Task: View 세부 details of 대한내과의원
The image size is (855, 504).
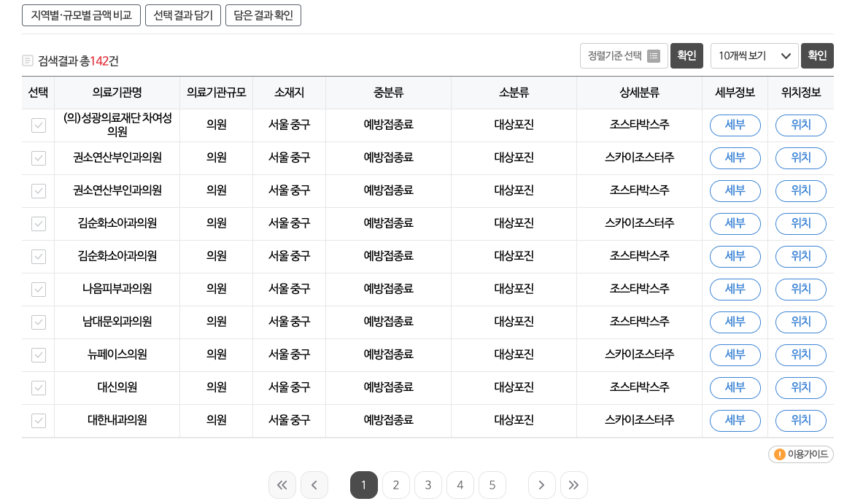Action: 735,421
